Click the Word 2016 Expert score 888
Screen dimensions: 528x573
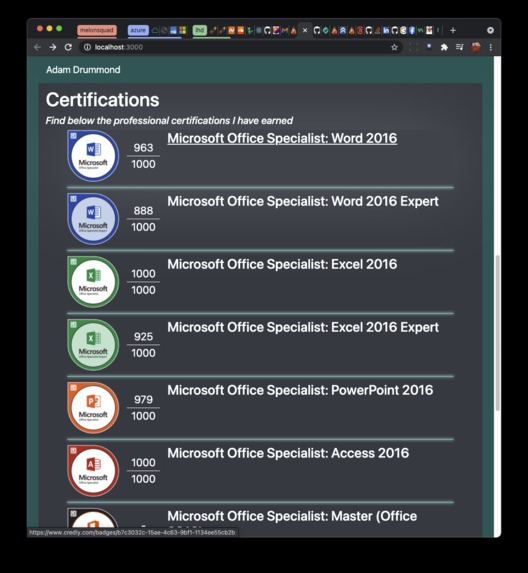[x=143, y=211]
